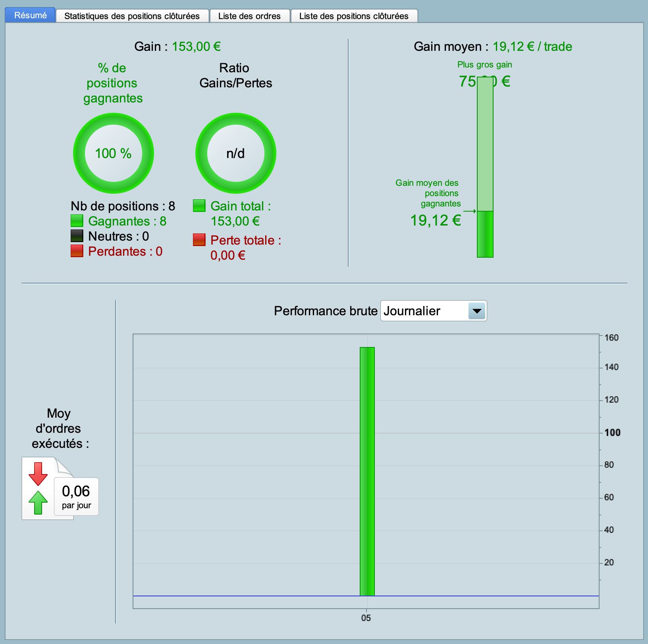Click the green daily performance bar
The width and height of the screenshot is (648, 644).
(x=367, y=472)
